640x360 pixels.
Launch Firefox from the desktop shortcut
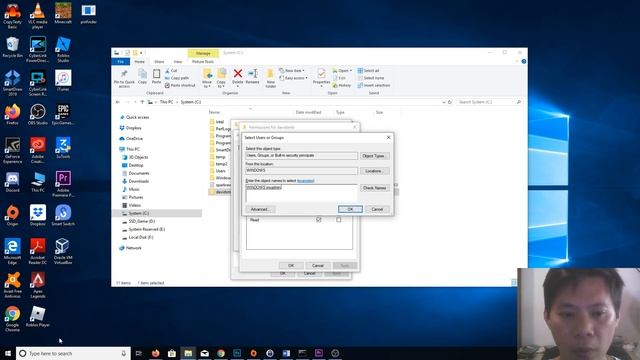tap(12, 114)
